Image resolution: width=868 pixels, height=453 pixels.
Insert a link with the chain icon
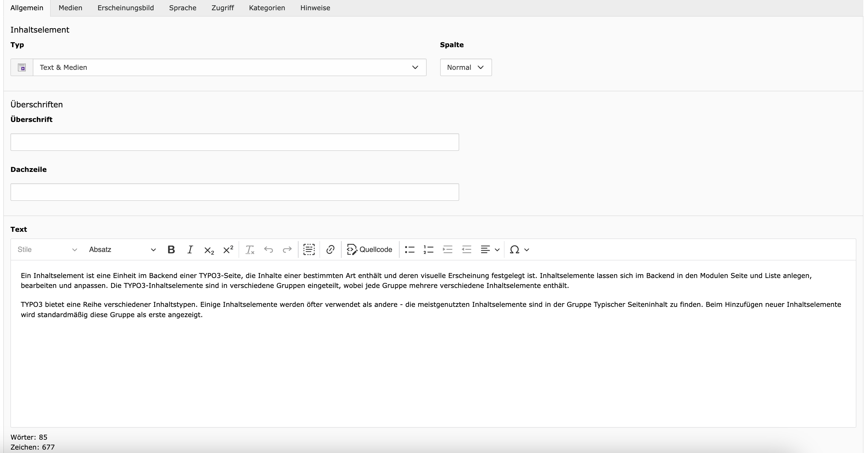(330, 249)
